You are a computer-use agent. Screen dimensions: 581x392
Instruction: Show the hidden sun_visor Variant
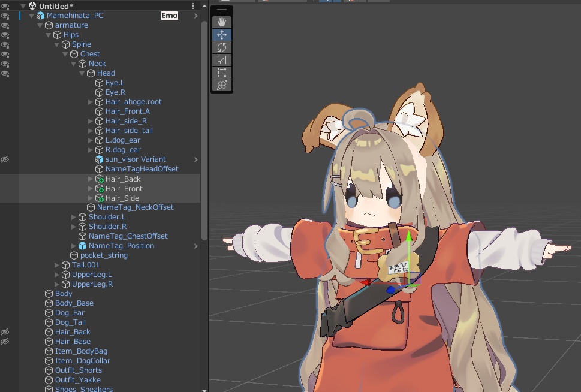[x=5, y=159]
